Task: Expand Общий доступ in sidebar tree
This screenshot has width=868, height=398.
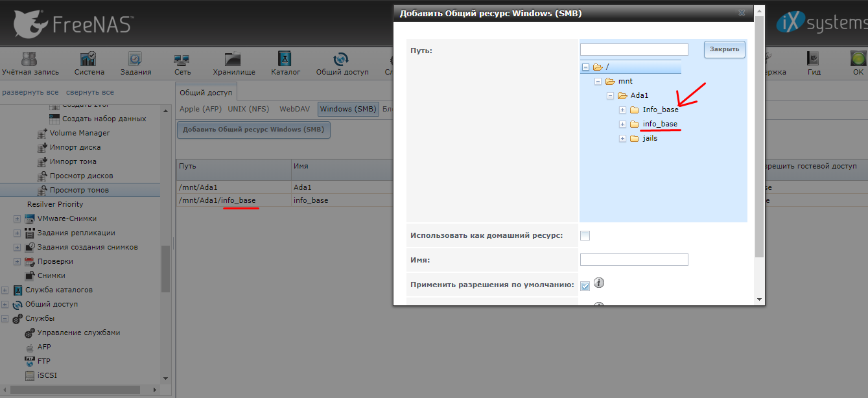Action: point(5,304)
